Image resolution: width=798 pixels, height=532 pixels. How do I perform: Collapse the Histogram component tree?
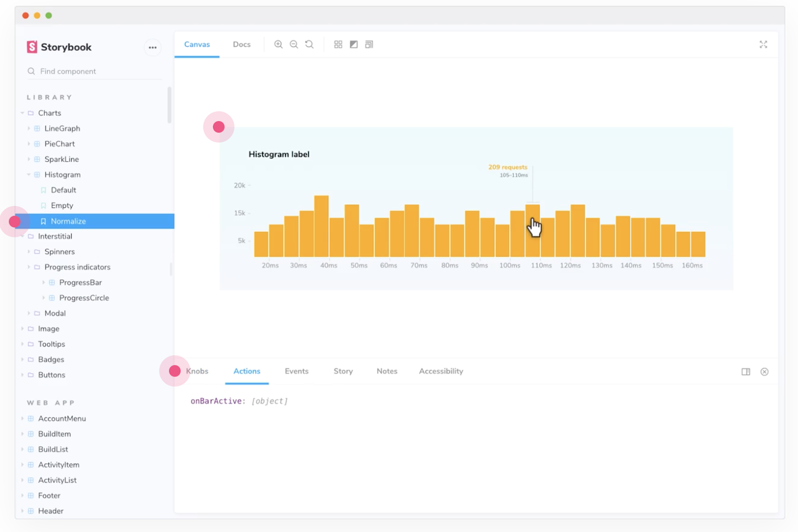(x=29, y=175)
